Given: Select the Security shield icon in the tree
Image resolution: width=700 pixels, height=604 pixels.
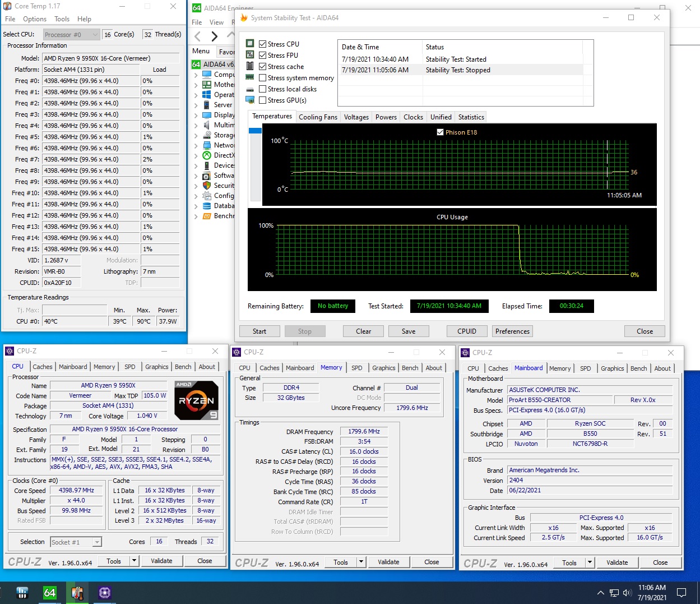Looking at the screenshot, I should point(207,186).
